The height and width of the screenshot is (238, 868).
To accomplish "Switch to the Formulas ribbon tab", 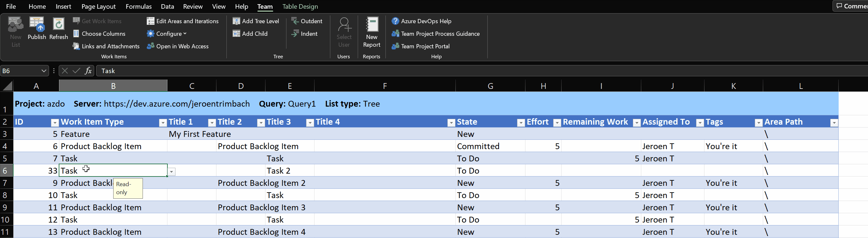I will coord(138,6).
